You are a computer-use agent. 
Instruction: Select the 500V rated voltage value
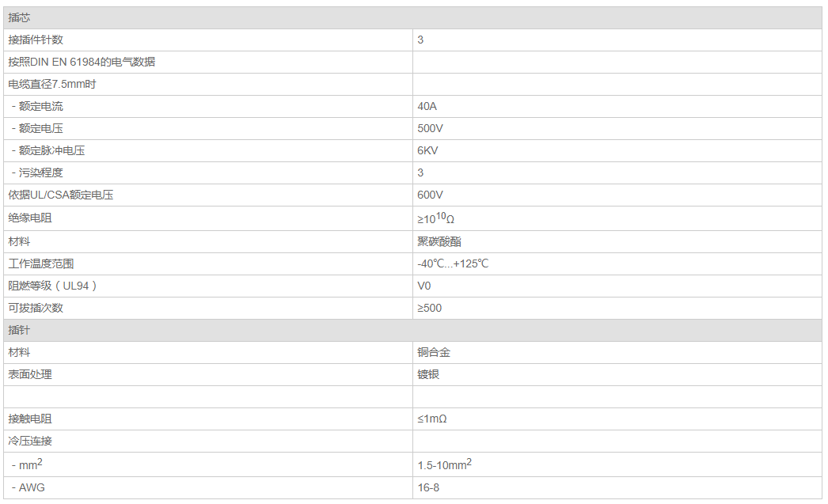tap(430, 128)
